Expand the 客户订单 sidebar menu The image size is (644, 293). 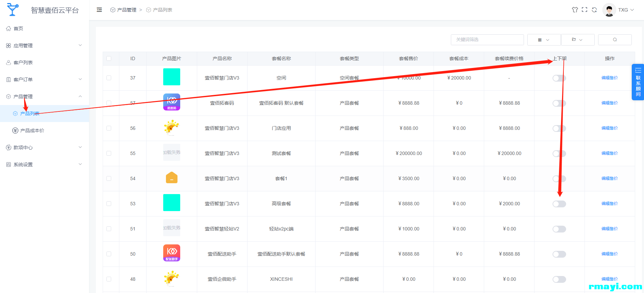pos(45,80)
